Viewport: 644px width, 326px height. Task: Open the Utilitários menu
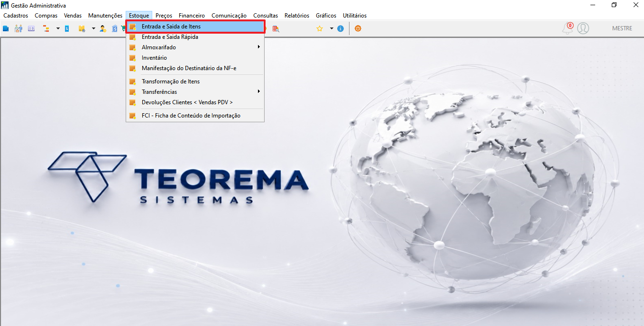click(355, 16)
